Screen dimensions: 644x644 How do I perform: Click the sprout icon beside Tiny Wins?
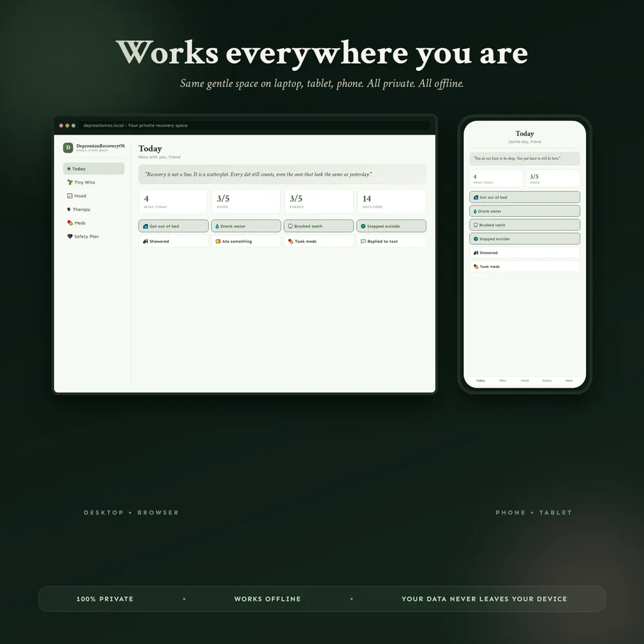[70, 182]
